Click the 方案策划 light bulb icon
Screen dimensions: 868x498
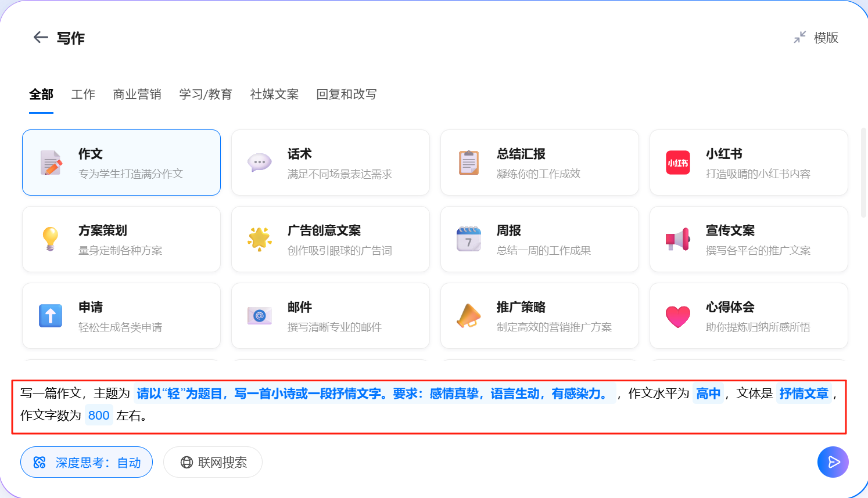click(x=51, y=239)
